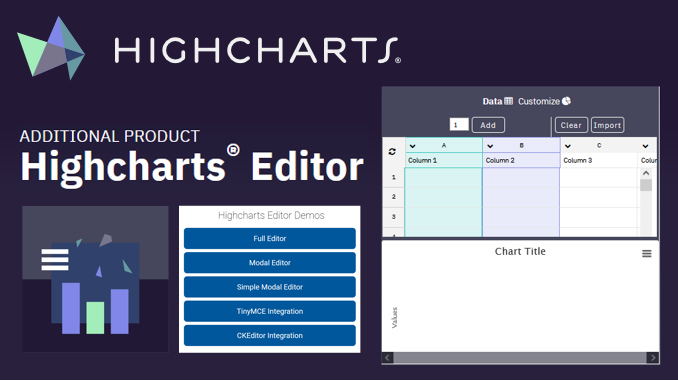This screenshot has height=381, width=678.
Task: Select the column C letter header
Action: (x=599, y=146)
